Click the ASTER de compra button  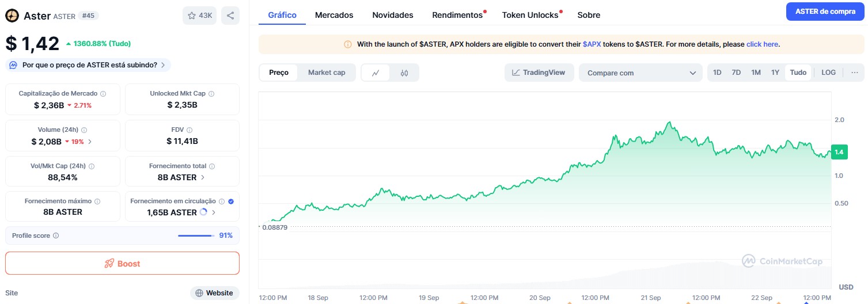click(825, 12)
